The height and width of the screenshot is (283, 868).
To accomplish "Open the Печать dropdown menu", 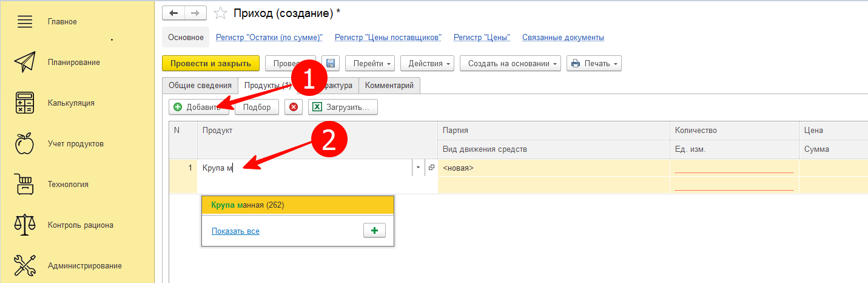I will tap(594, 64).
